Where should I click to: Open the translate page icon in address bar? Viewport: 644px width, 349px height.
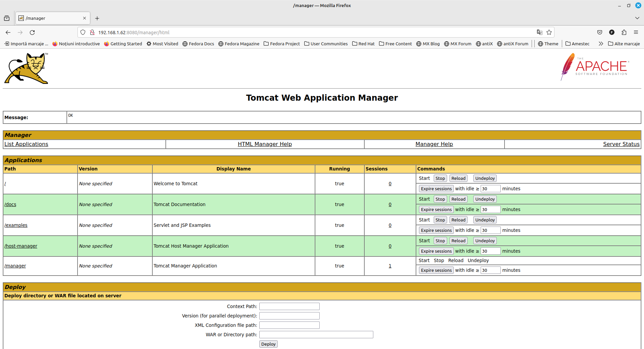tap(539, 32)
